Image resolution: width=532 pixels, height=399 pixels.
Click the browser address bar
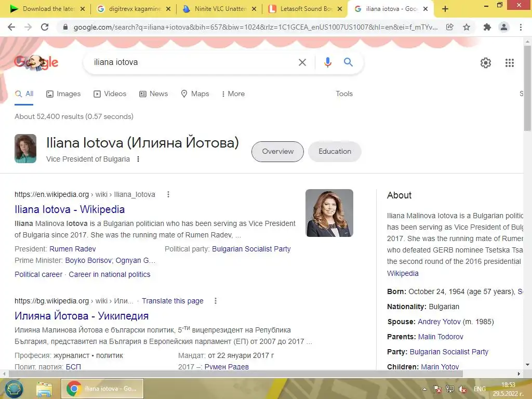point(255,27)
